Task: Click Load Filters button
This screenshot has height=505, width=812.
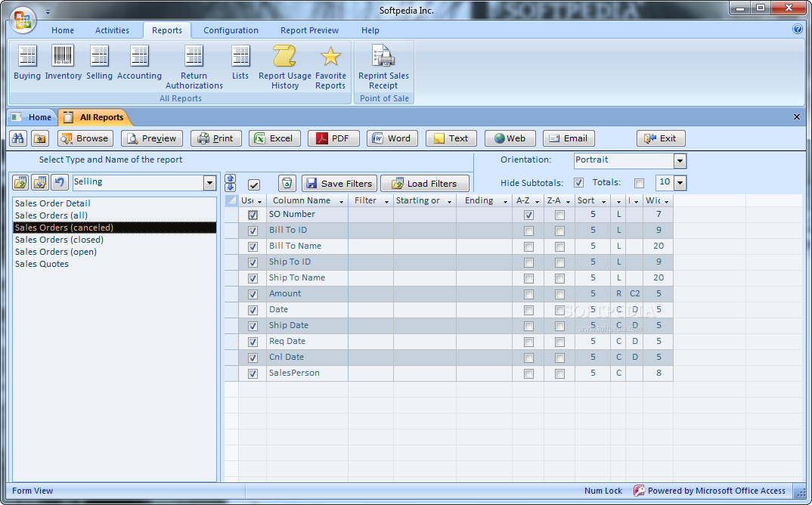Action: (x=425, y=184)
